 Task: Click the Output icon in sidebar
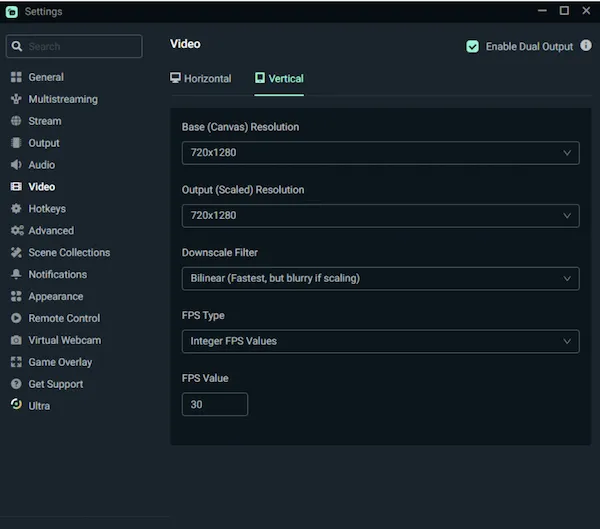tap(16, 143)
